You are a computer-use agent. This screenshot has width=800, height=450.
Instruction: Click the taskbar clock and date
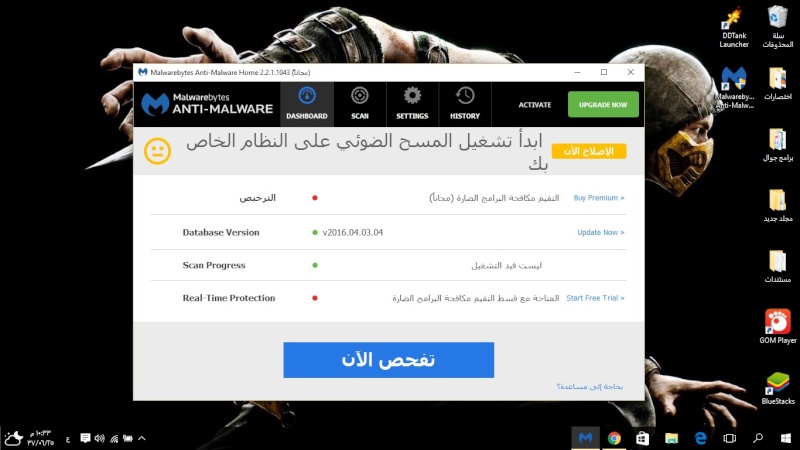point(40,438)
